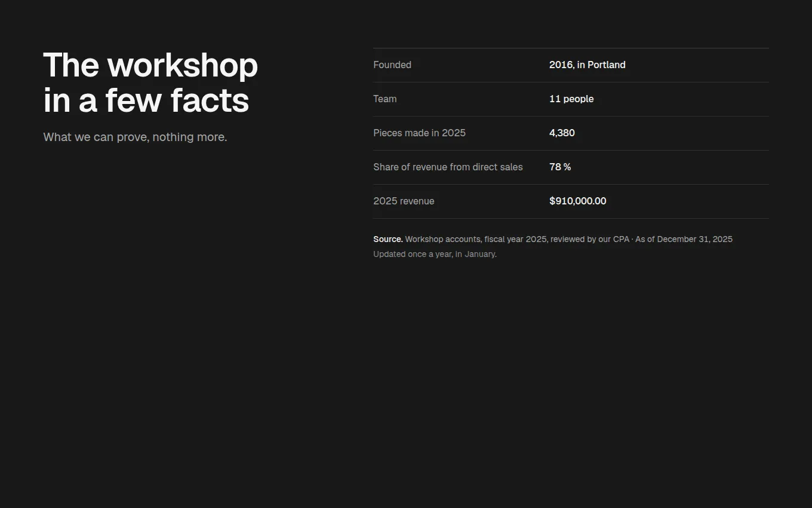Click "Share of revenue from direct sales" label
The width and height of the screenshot is (812, 508).
coord(448,167)
